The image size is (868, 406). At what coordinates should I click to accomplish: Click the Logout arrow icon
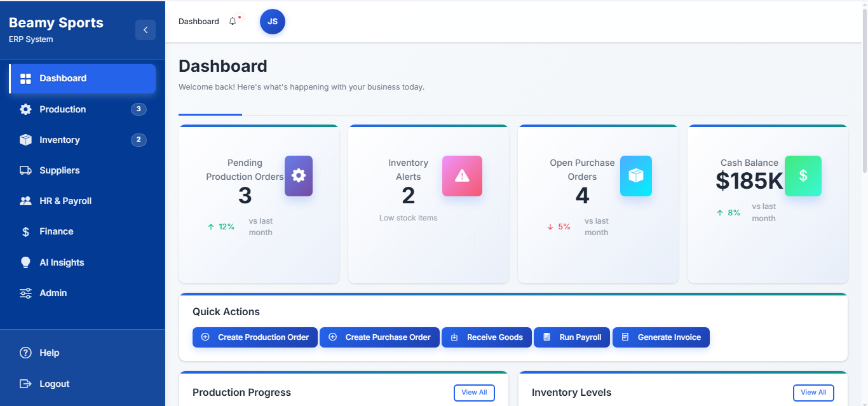[25, 384]
